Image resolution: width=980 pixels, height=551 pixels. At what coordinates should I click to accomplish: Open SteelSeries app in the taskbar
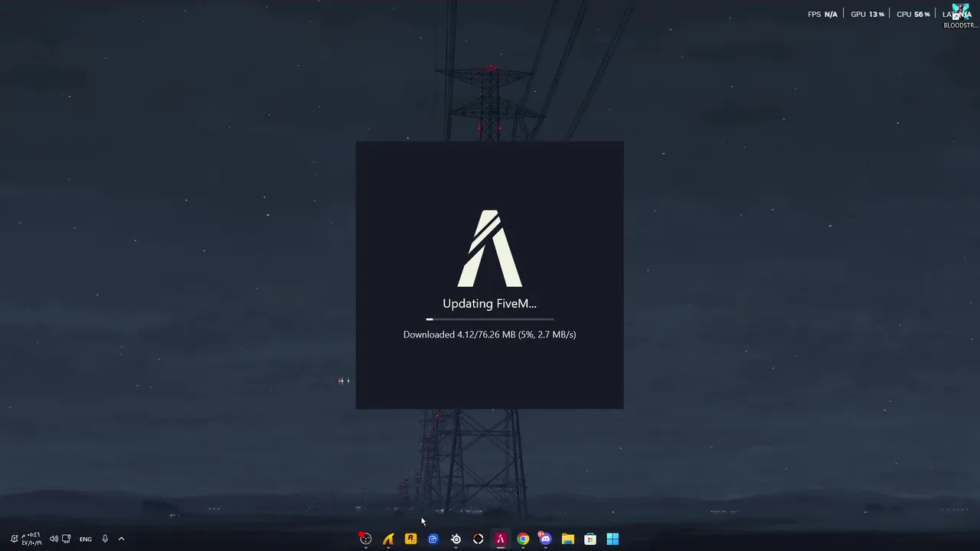[x=456, y=539]
